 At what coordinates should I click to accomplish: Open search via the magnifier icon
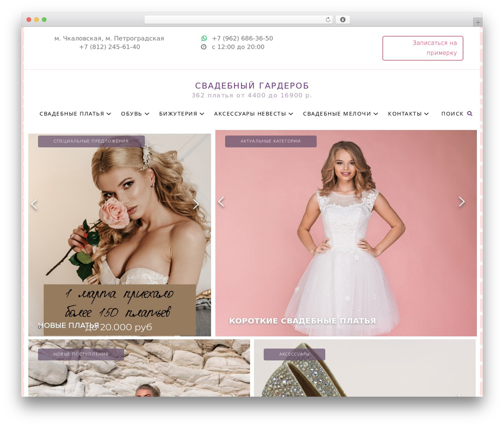[x=470, y=113]
